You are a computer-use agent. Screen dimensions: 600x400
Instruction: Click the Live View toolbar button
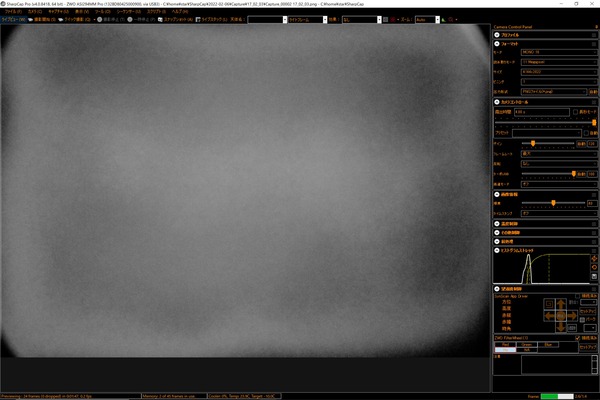[x=13, y=20]
